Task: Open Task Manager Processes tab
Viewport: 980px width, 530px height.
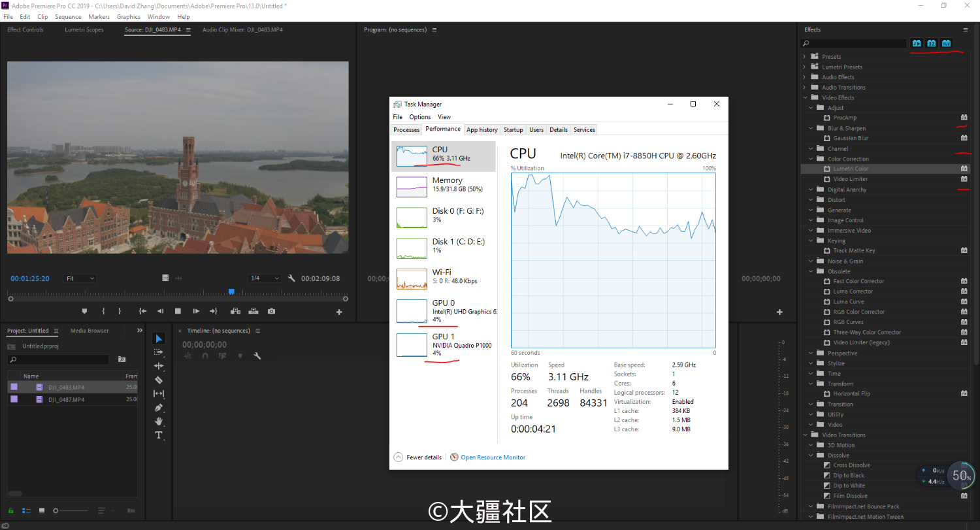Action: pos(406,129)
